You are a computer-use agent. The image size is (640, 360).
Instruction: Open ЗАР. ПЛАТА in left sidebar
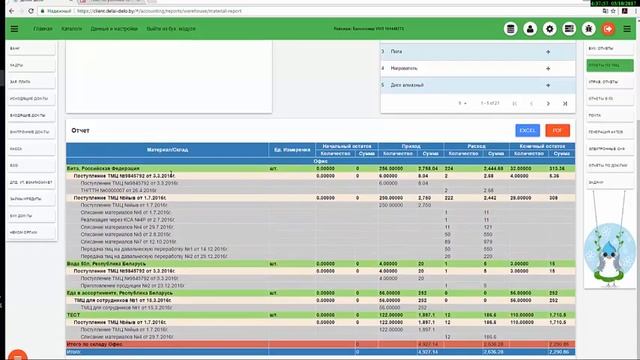(31, 82)
